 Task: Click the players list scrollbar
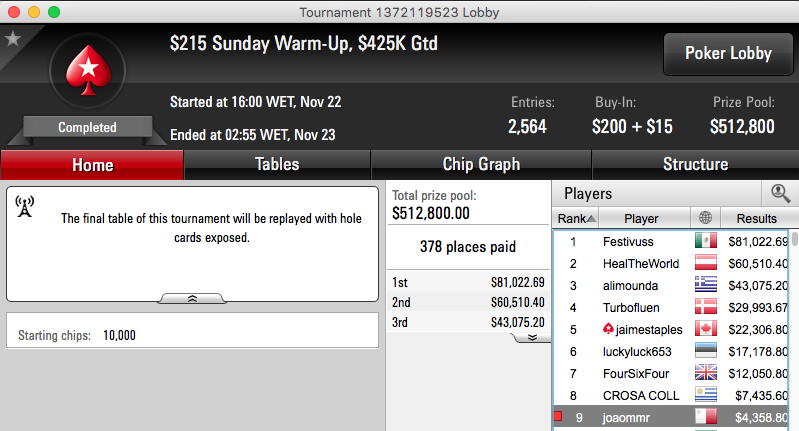pyautogui.click(x=794, y=331)
